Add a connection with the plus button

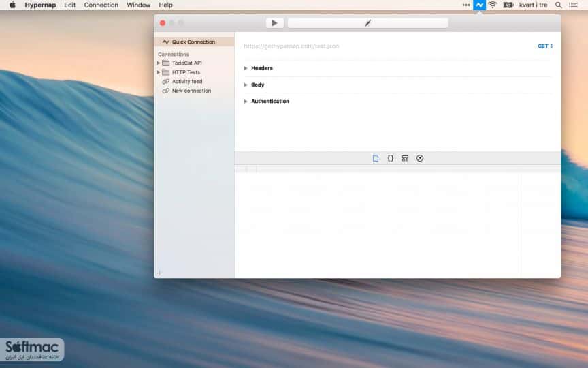click(159, 273)
